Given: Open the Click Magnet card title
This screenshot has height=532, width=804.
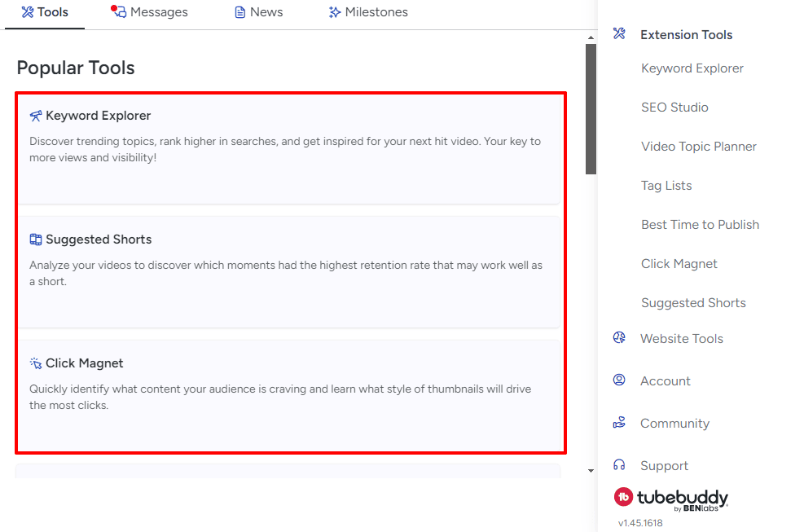Looking at the screenshot, I should click(84, 363).
